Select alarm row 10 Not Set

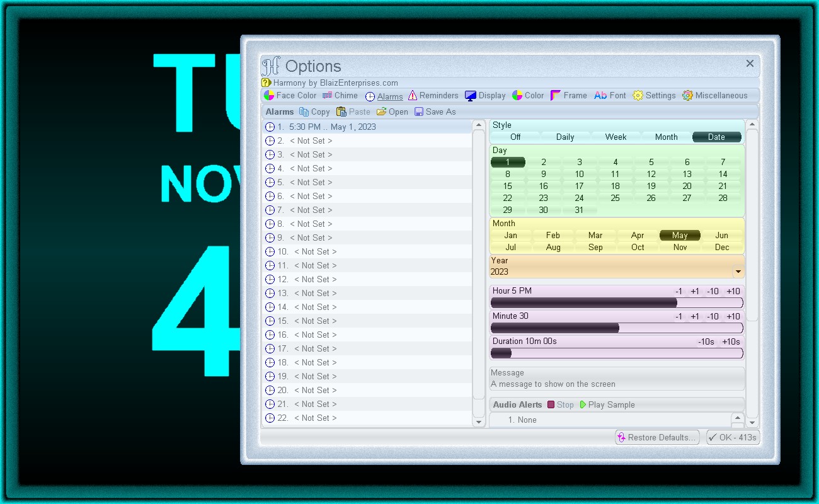pyautogui.click(x=367, y=251)
